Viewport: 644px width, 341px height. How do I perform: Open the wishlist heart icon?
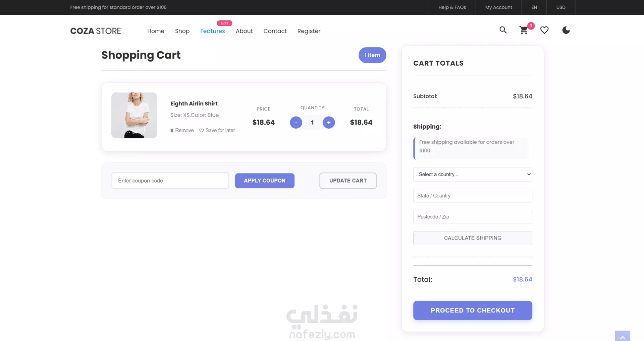tap(544, 30)
